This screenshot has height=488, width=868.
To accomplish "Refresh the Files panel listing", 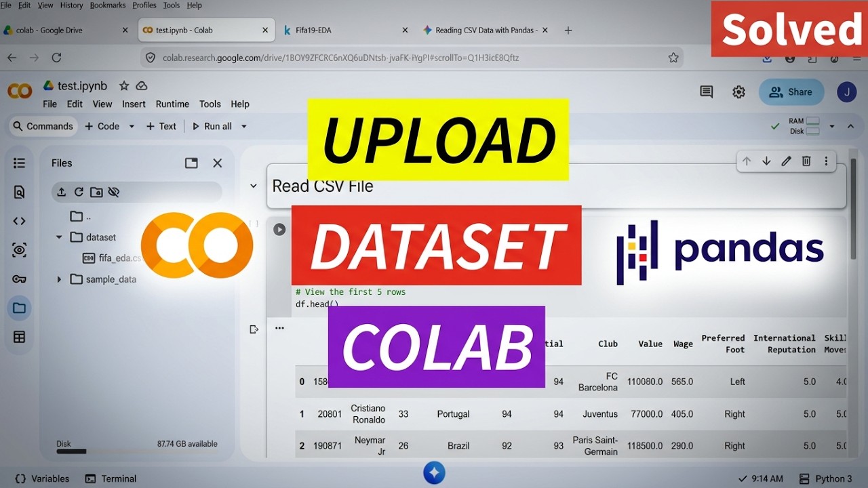I will pyautogui.click(x=79, y=192).
